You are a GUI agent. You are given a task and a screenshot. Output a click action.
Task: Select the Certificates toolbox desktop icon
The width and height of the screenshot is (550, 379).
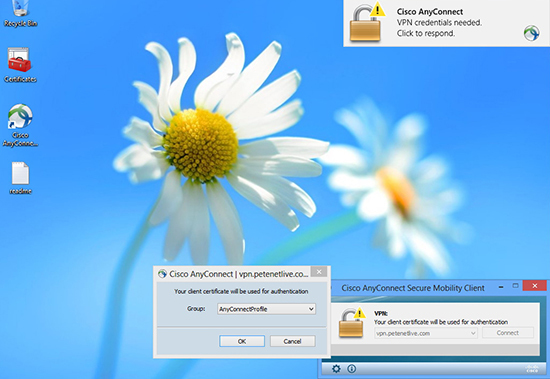pos(20,66)
